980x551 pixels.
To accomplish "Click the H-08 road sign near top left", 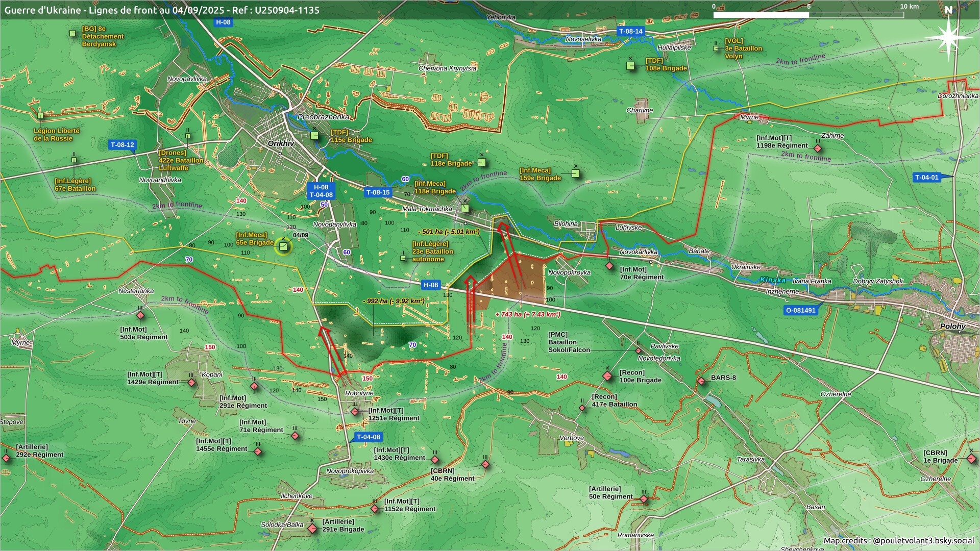I will coord(223,22).
